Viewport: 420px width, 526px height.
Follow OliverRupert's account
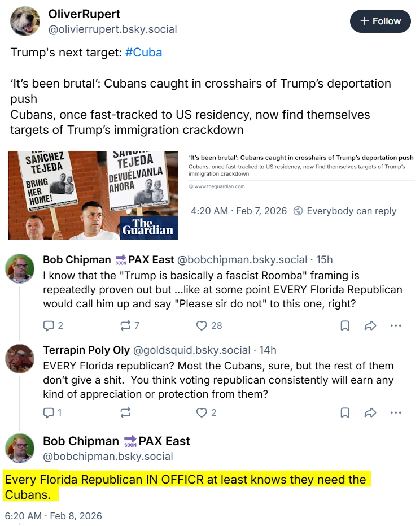coord(380,21)
